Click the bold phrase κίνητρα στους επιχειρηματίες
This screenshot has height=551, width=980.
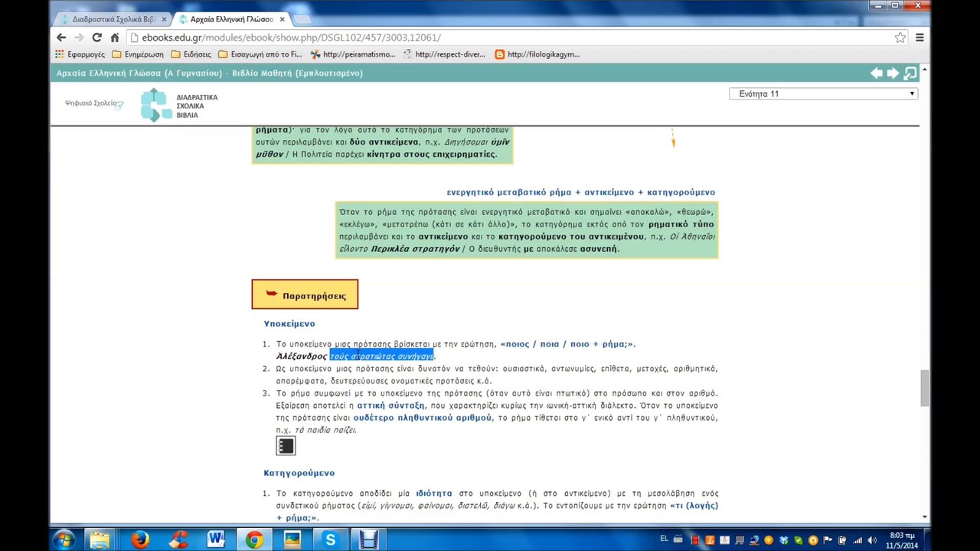pos(431,155)
